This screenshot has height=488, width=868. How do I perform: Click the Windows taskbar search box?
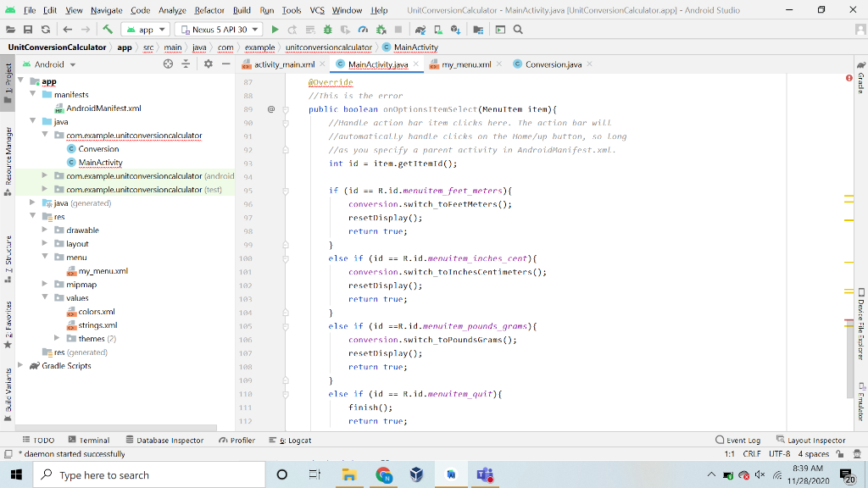150,475
